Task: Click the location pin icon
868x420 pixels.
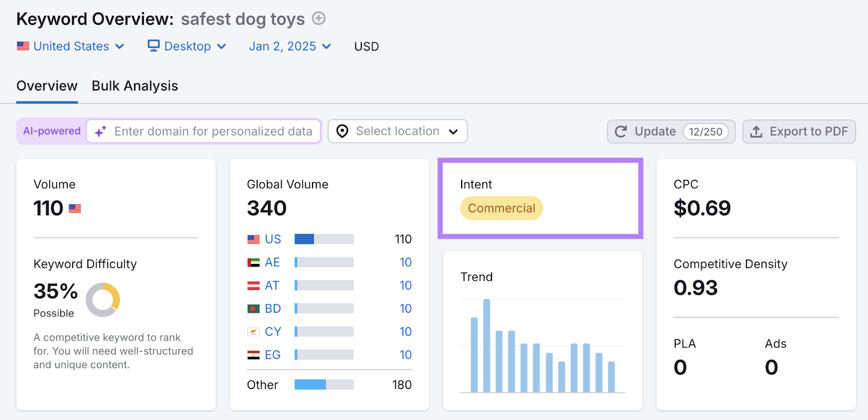Action: tap(342, 131)
